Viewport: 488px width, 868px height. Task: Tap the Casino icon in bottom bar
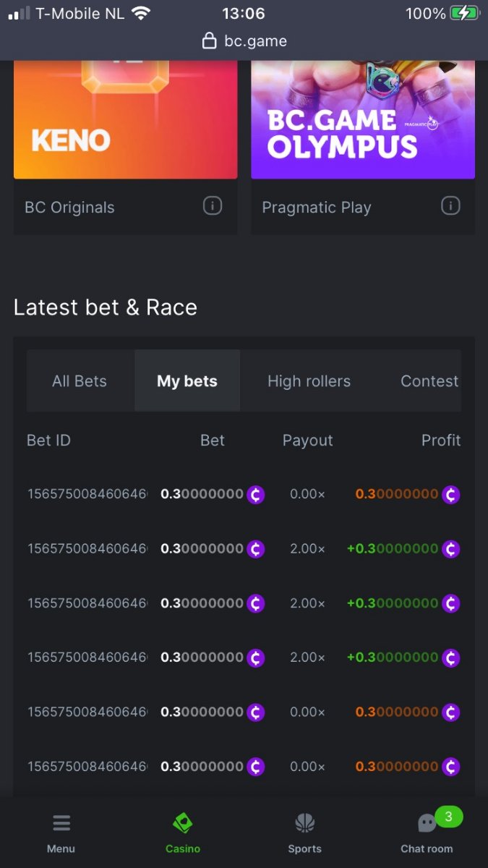tap(182, 823)
